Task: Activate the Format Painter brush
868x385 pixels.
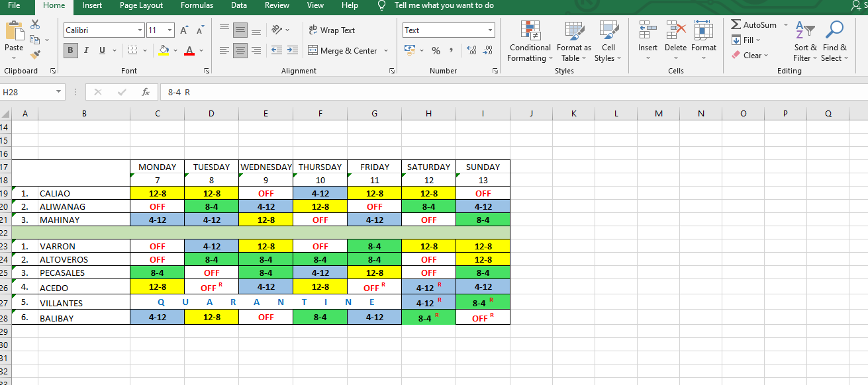Action: (35, 54)
